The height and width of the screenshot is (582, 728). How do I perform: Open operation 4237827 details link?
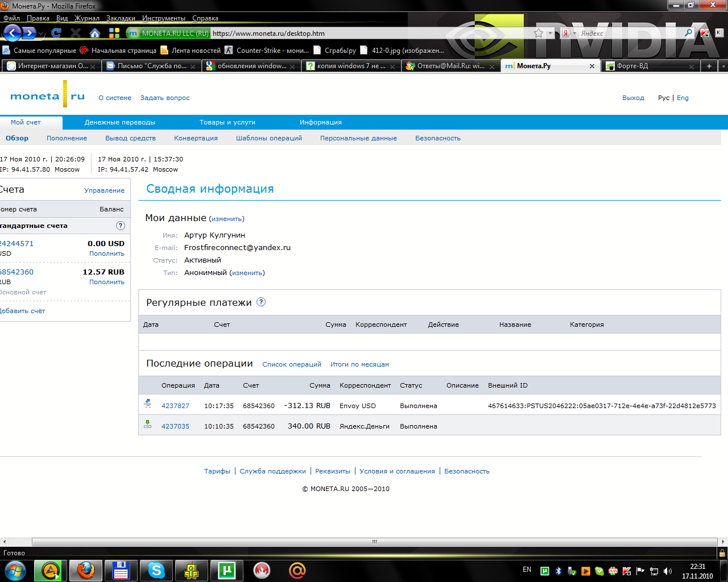coord(175,406)
